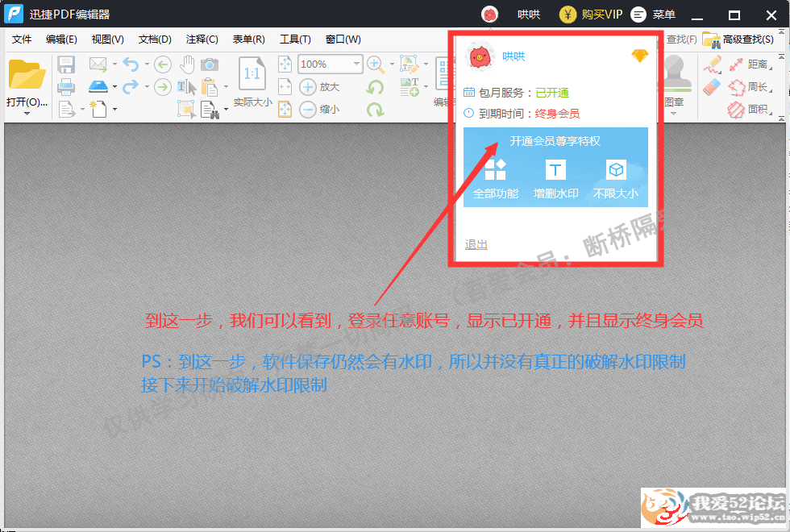
Task: Expand the new document dropdown arrow
Action: click(x=114, y=109)
